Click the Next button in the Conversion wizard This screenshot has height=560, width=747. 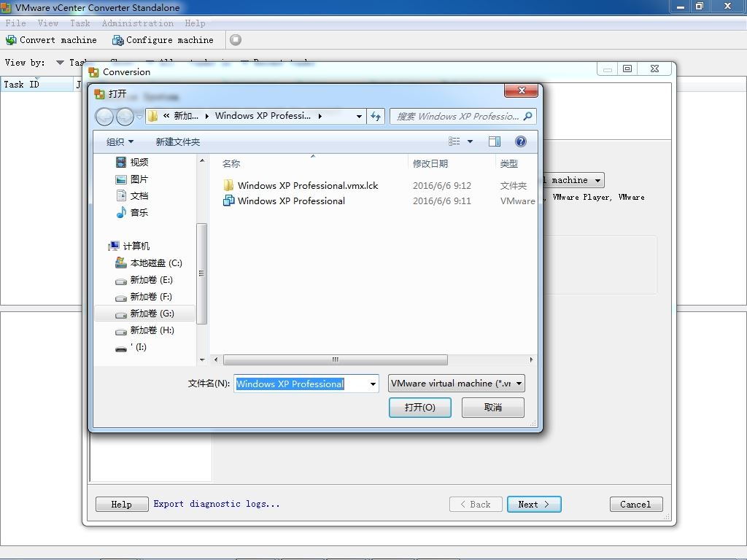[x=534, y=505]
